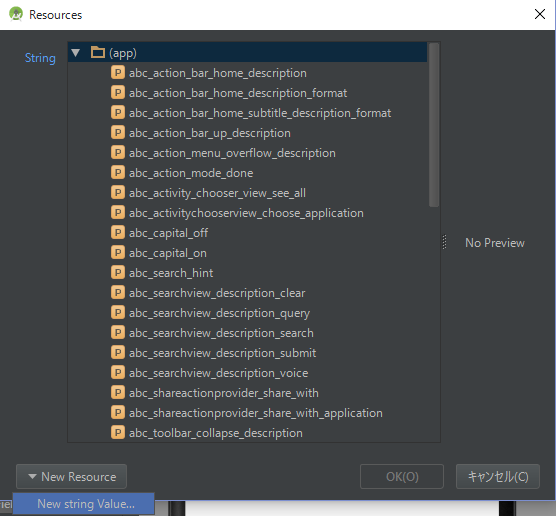Click the P icon beside abc_capital_off
The width and height of the screenshot is (556, 516).
[118, 233]
